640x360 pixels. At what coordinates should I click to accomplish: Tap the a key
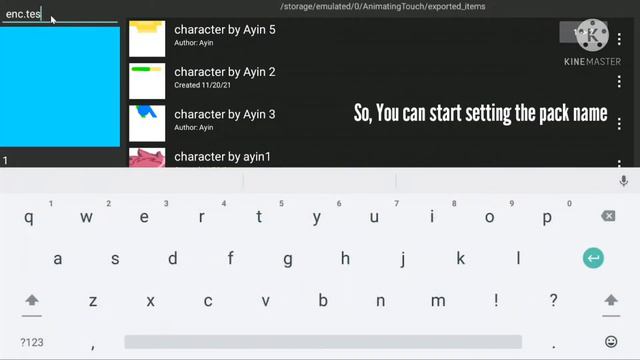pos(58,259)
